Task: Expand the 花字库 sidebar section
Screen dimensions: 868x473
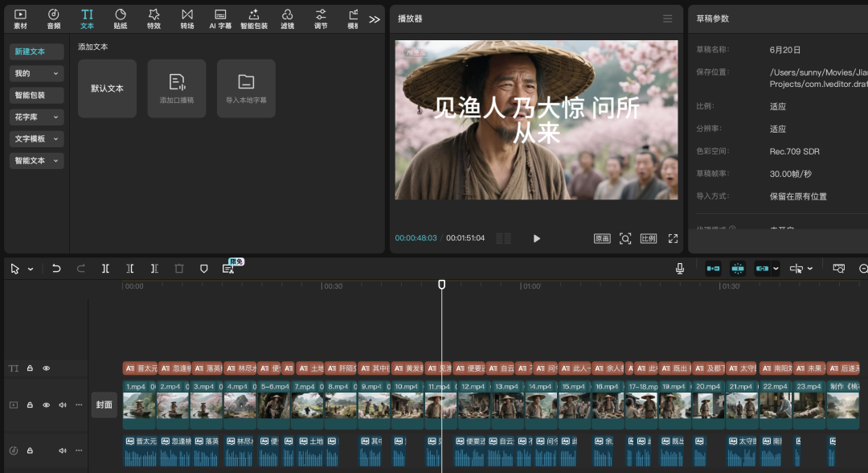Action: (36, 117)
